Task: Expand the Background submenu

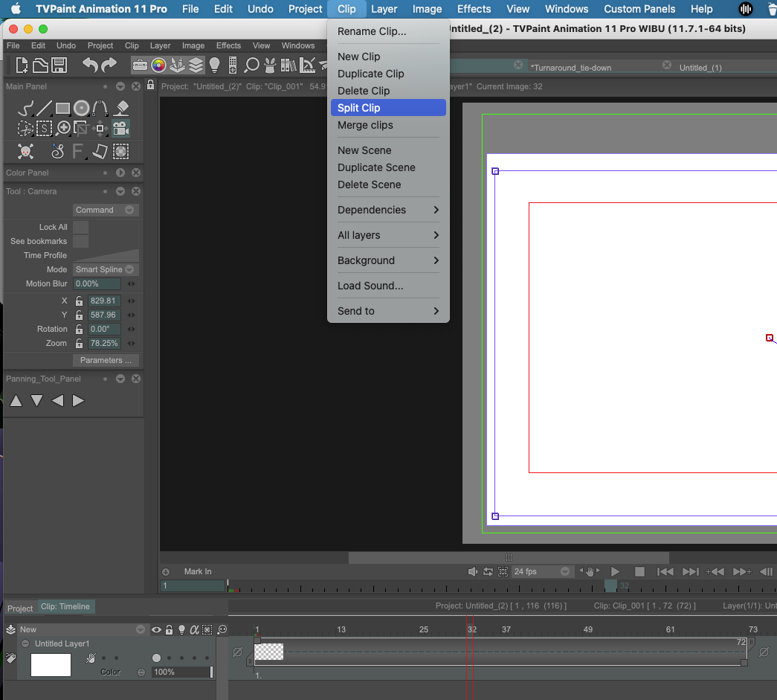Action: tap(388, 260)
